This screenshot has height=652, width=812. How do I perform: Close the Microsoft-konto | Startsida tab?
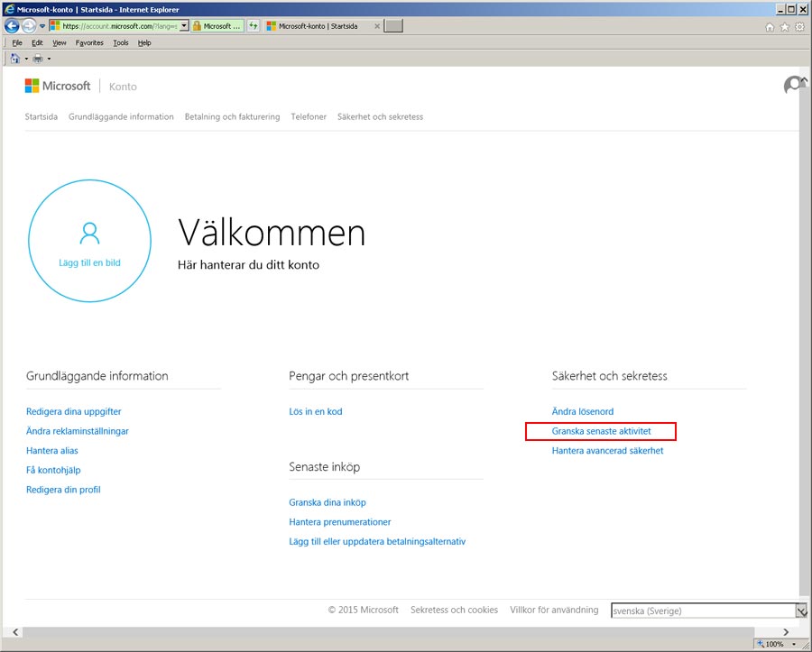click(x=377, y=26)
